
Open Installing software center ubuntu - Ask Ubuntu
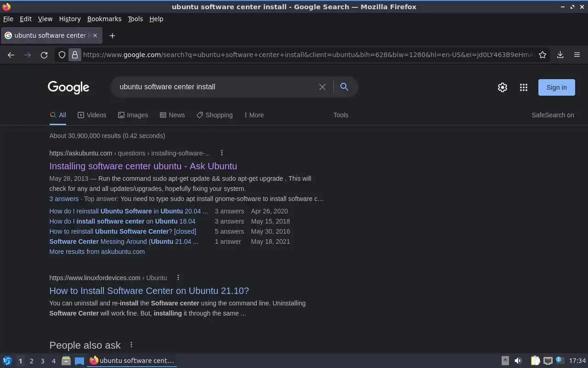pos(143,166)
